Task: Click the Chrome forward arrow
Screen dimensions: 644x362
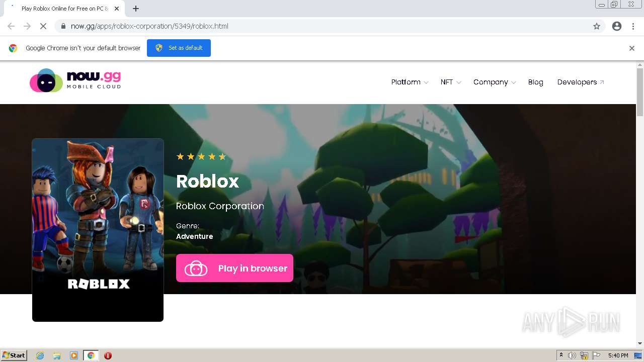Action: click(27, 26)
